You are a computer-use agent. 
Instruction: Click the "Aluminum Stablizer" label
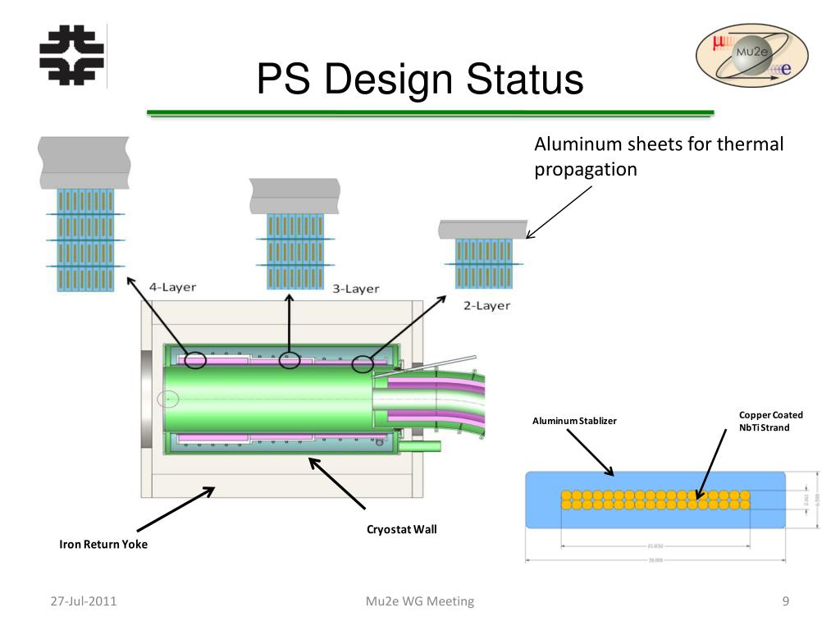574,421
